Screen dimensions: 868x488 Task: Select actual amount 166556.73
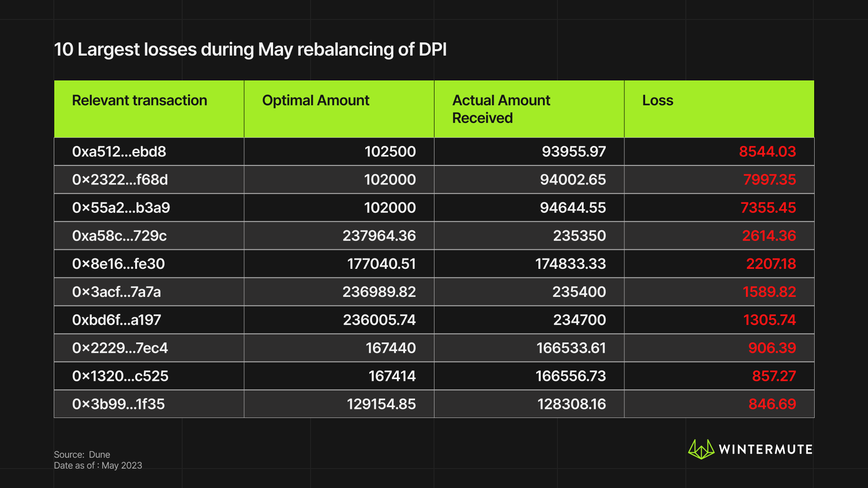[x=571, y=375]
